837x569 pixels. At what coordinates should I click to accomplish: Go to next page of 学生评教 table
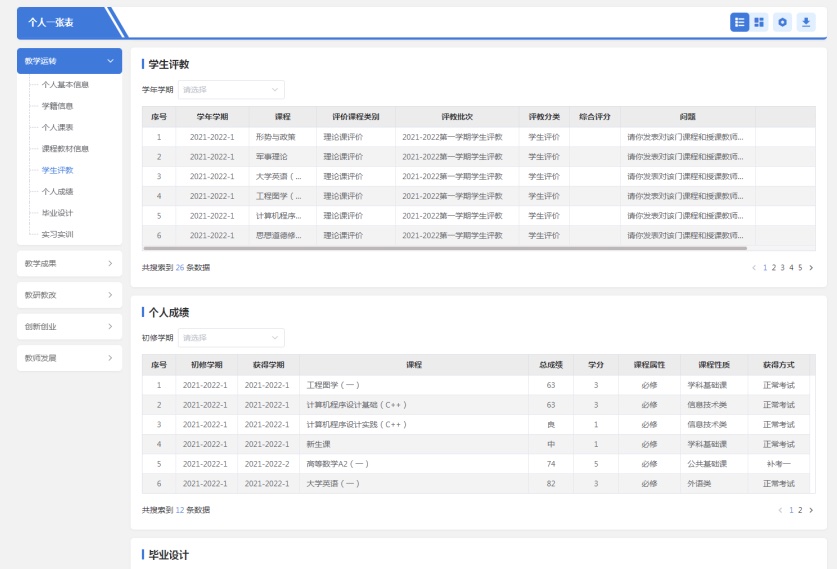[811, 268]
